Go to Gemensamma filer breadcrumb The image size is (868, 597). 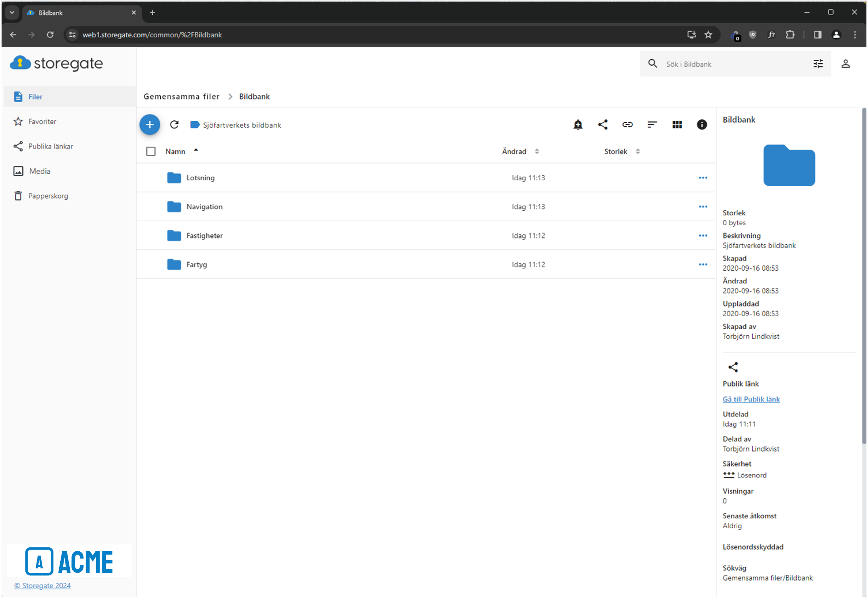181,96
